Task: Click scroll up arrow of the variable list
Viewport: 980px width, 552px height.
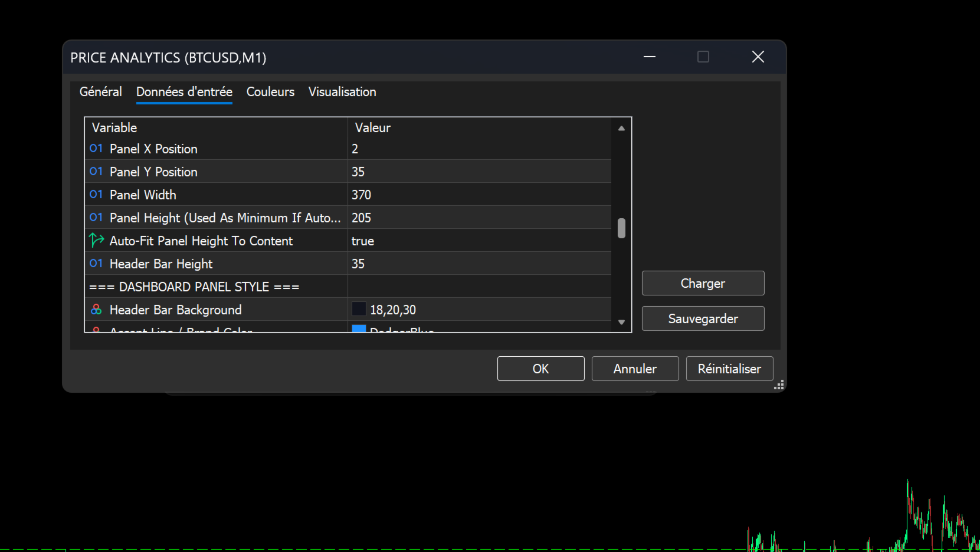Action: [x=621, y=128]
